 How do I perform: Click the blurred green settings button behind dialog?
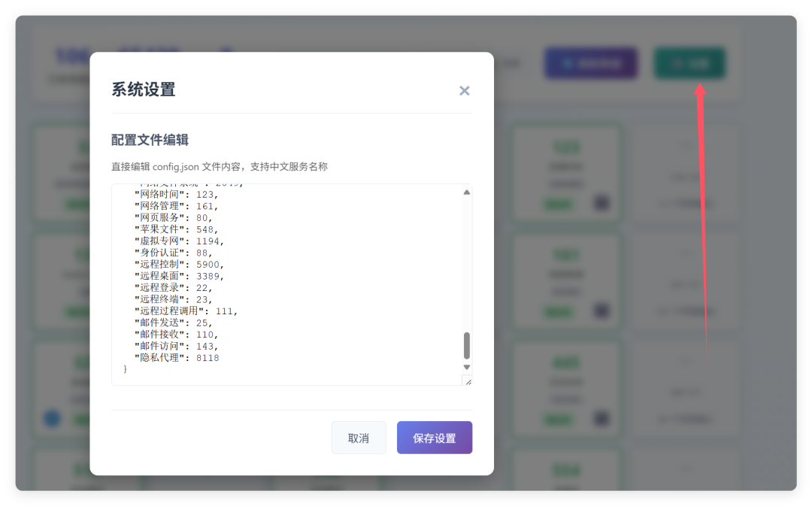tap(689, 63)
